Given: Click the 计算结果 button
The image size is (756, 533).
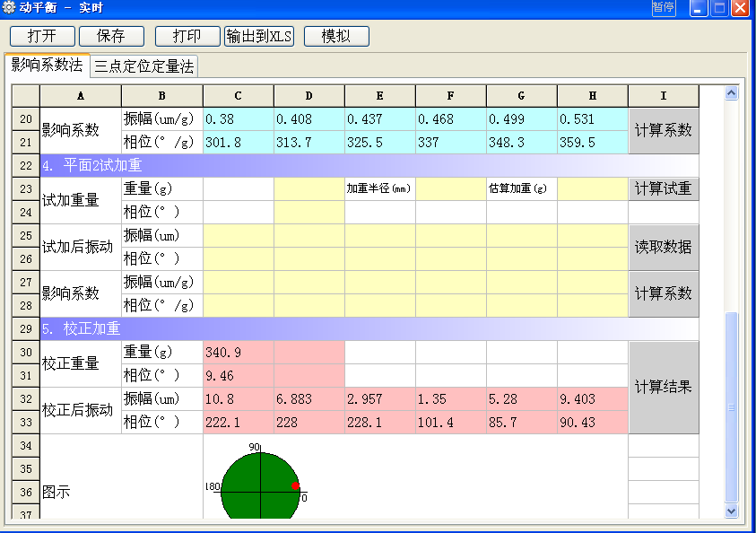Looking at the screenshot, I should (x=664, y=387).
